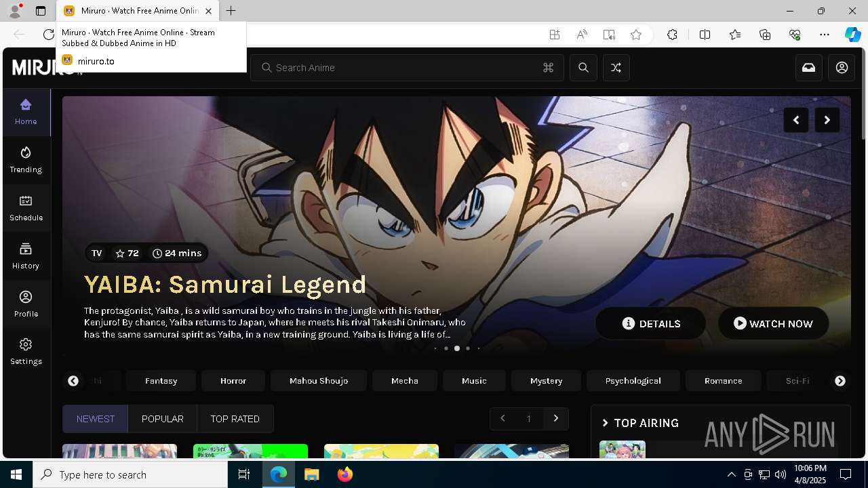Select the Fantasy genre
868x488 pixels.
(x=161, y=381)
